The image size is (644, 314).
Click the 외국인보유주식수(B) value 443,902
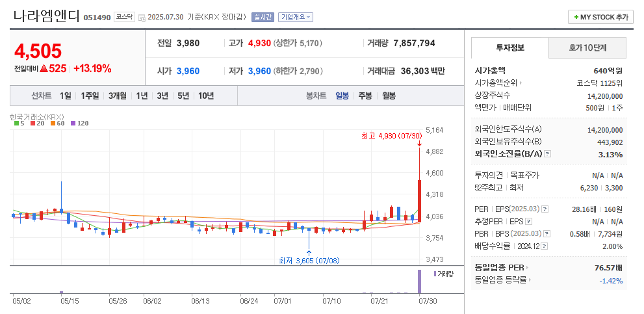point(610,142)
